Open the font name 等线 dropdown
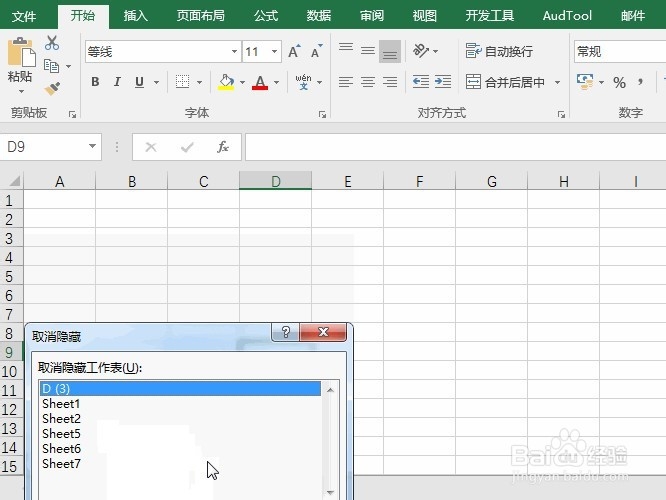666x500 pixels. click(234, 51)
